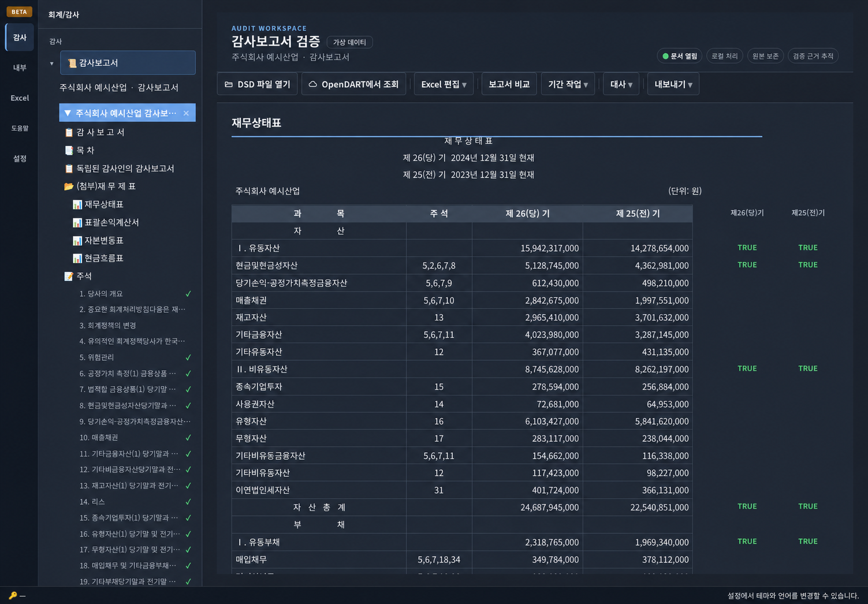Open 독립된 감사인의 감사보고서

(125, 169)
